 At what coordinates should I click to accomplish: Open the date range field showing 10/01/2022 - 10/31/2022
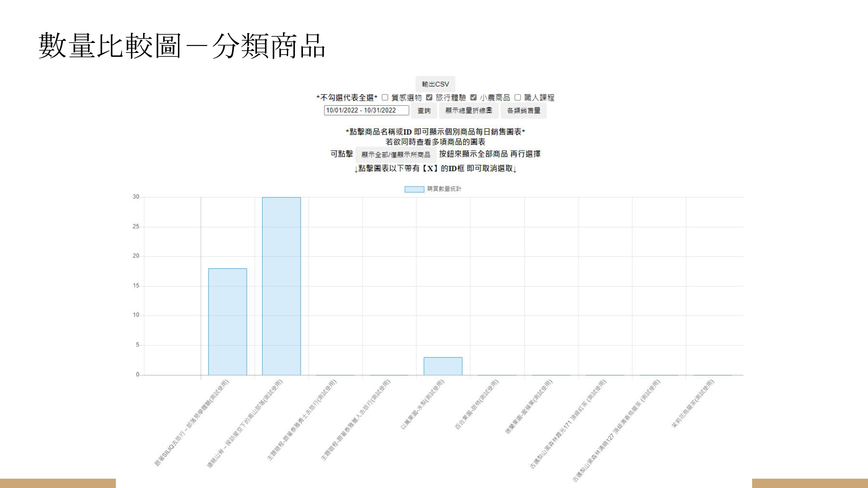point(367,111)
